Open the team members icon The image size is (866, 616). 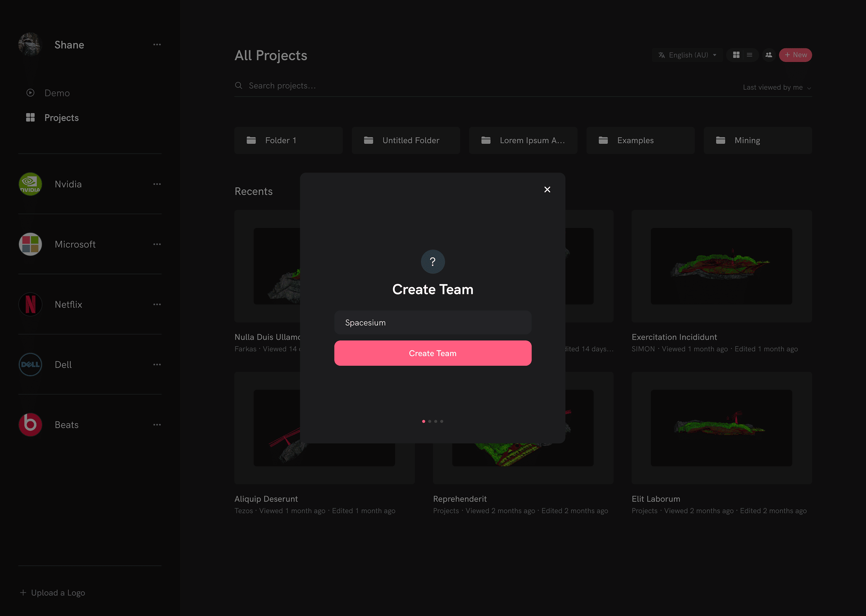(769, 55)
